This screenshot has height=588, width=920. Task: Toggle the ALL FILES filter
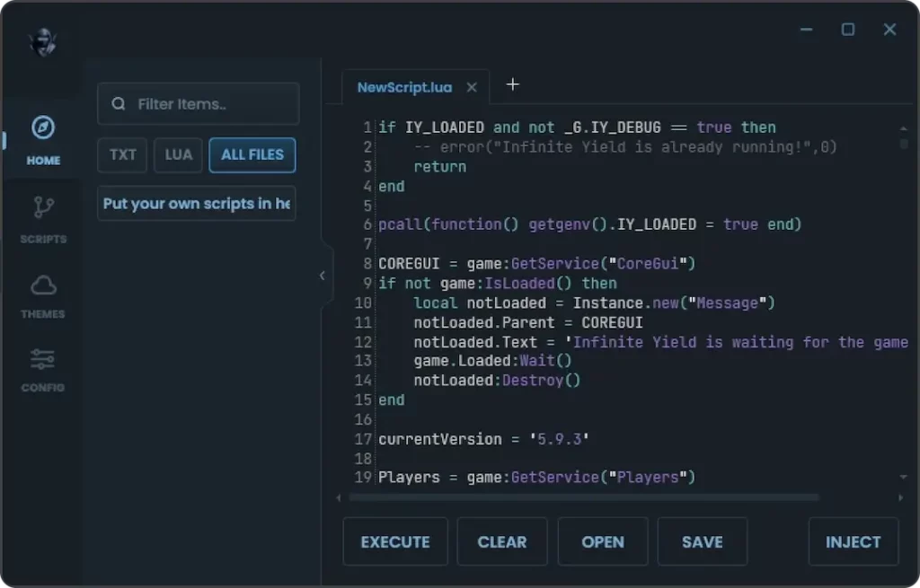(252, 154)
